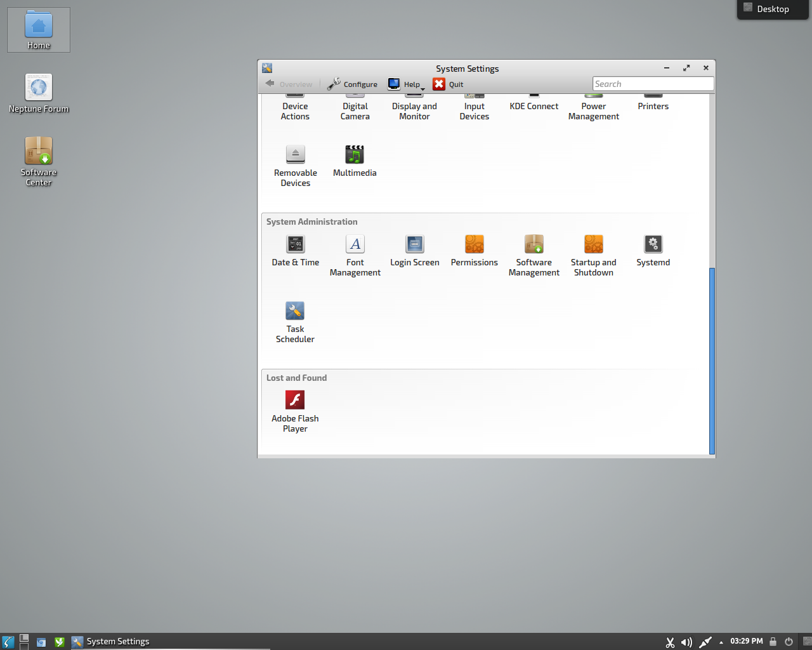
Task: Expand hidden system tray icons arrow
Action: click(x=721, y=642)
